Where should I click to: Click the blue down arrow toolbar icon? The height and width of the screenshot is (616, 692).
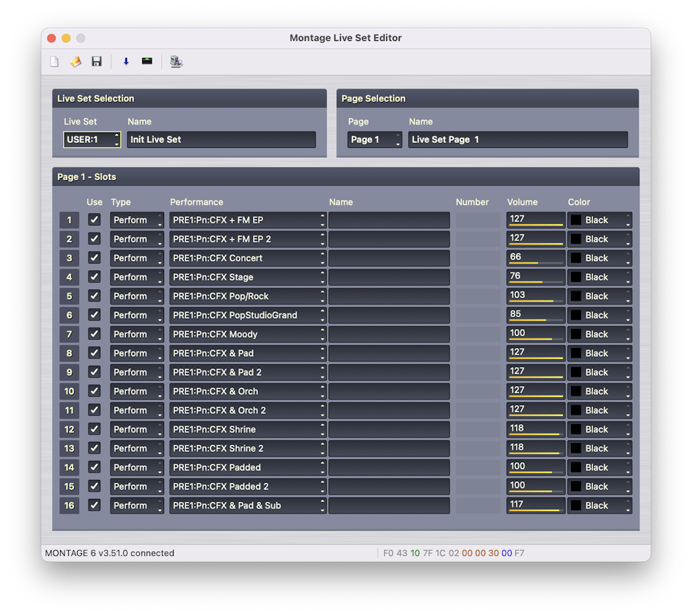point(126,62)
